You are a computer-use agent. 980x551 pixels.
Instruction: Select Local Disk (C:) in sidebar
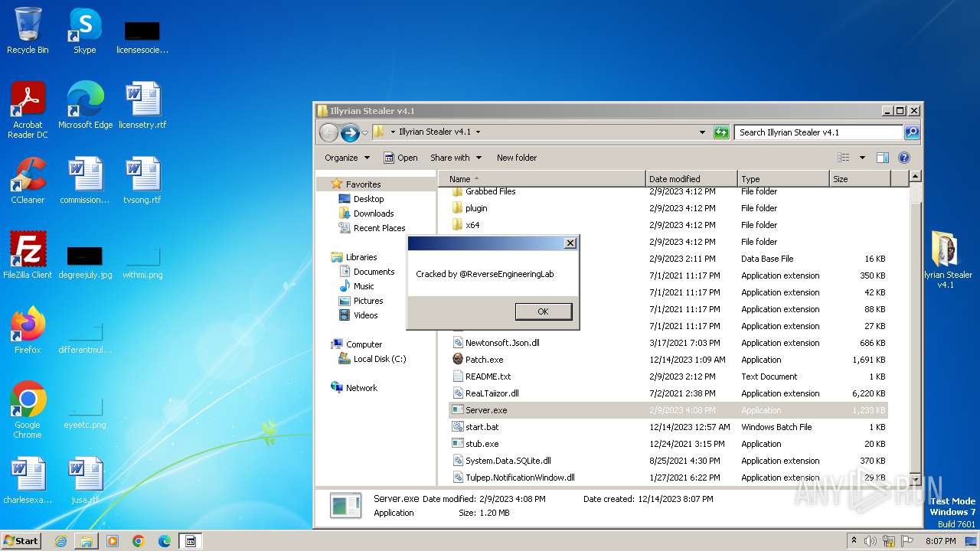click(x=380, y=359)
